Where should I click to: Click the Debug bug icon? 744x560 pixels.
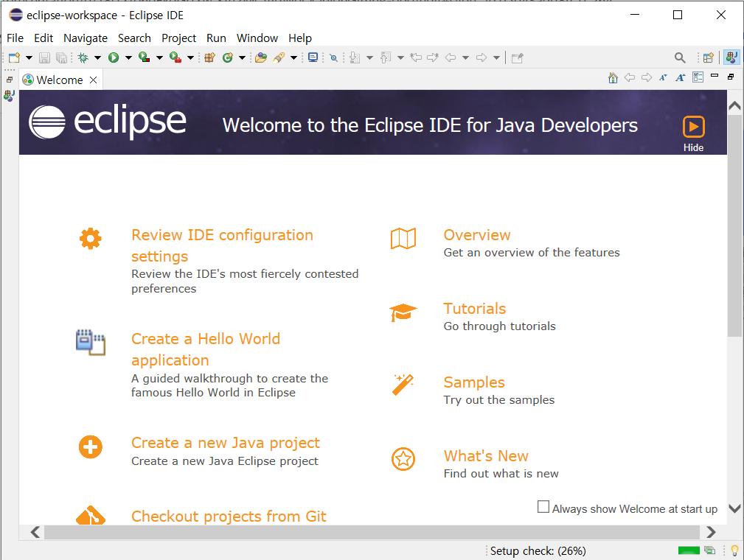83,58
